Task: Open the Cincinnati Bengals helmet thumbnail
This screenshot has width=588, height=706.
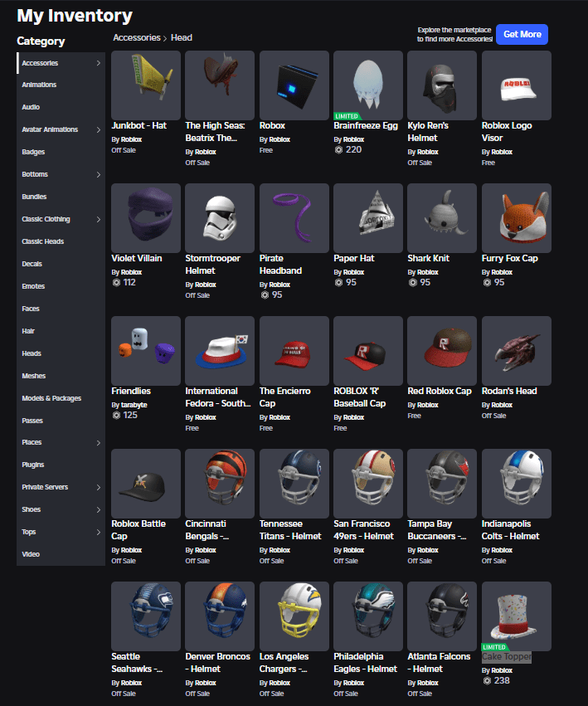Action: coord(220,484)
